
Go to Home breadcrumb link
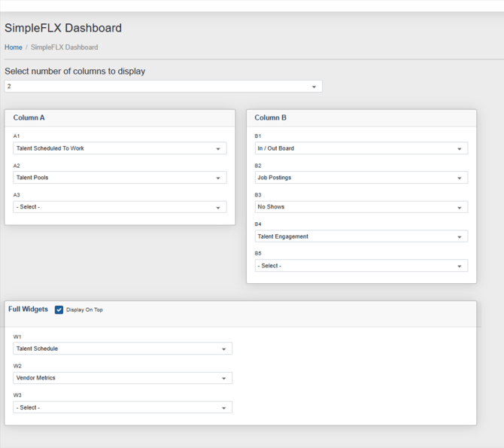coord(14,47)
